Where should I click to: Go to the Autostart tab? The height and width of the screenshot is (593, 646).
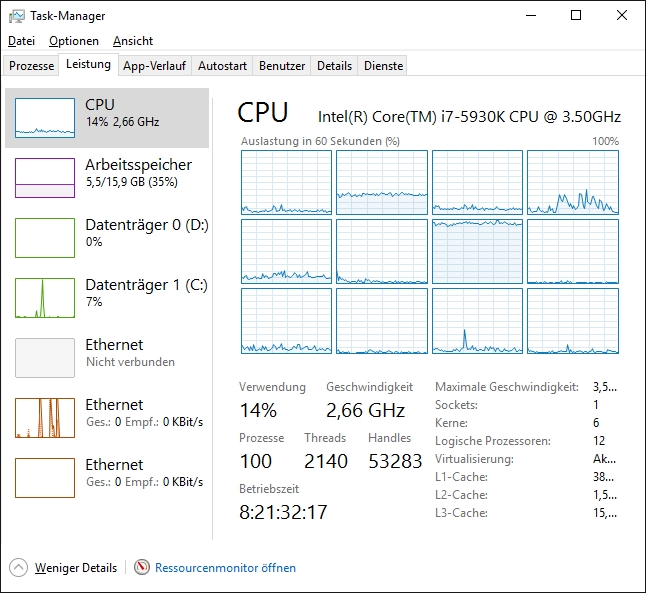222,66
